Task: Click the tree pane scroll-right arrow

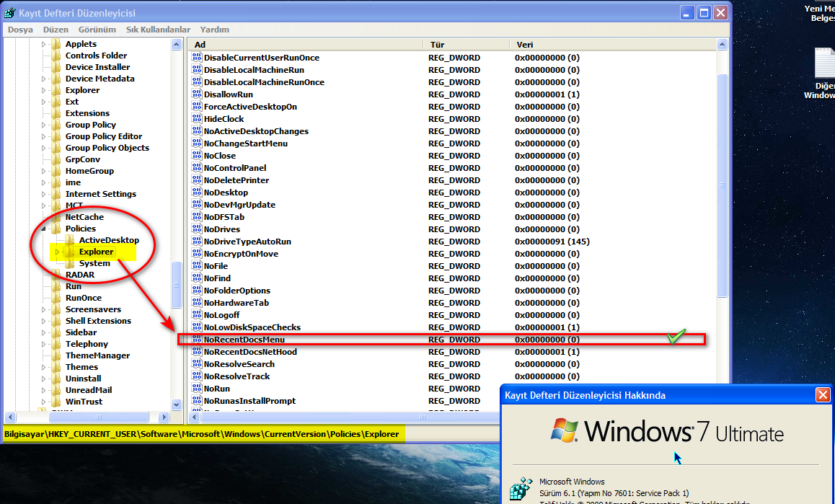Action: [164, 417]
